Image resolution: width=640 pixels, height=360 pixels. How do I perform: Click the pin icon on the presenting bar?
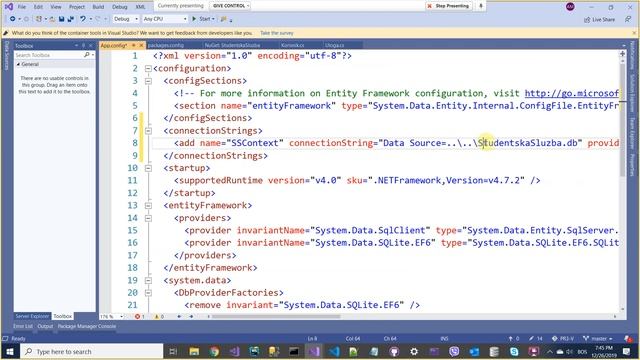pos(481,6)
